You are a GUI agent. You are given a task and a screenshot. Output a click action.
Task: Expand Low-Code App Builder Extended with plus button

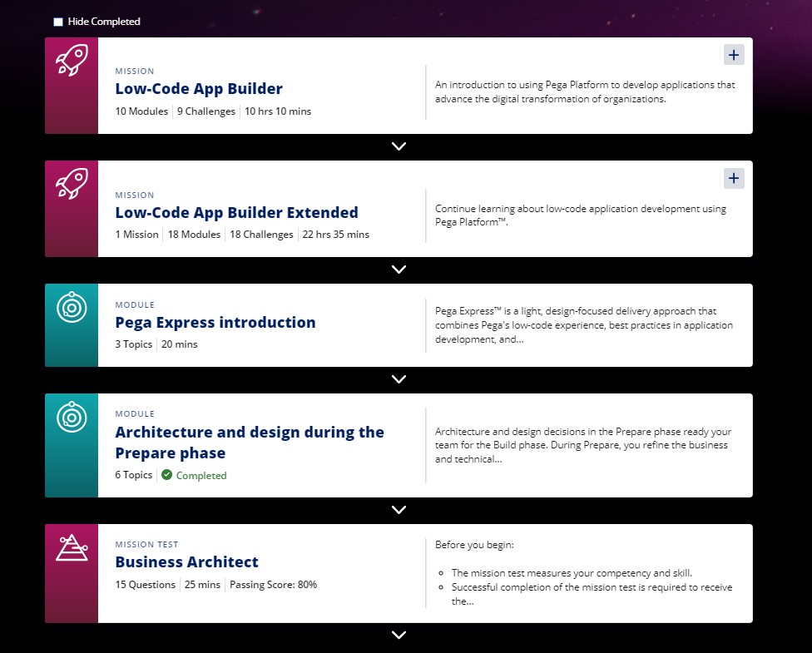pyautogui.click(x=734, y=178)
